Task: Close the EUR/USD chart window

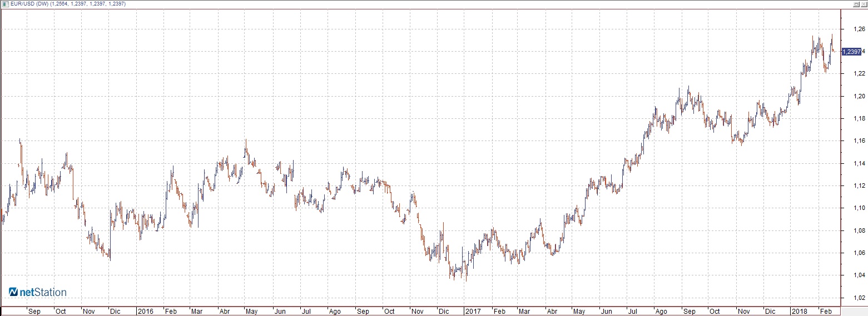Action: (x=864, y=3)
